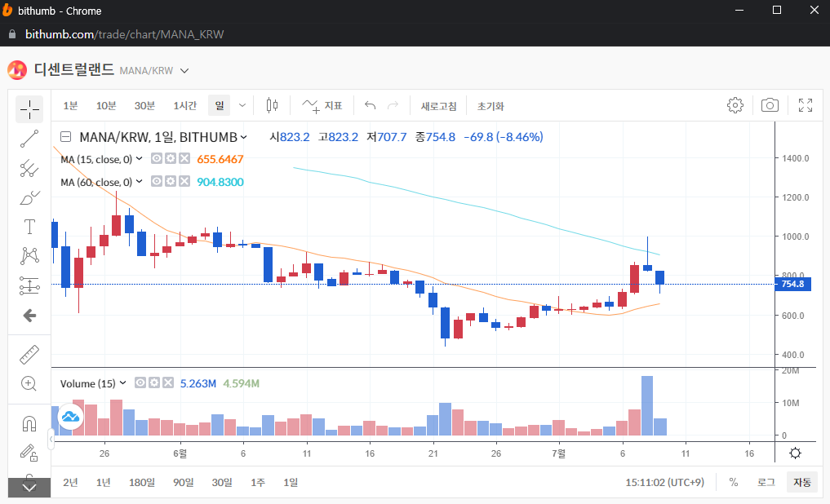Toggle percent scale mode
This screenshot has width=830, height=504.
tap(733, 482)
